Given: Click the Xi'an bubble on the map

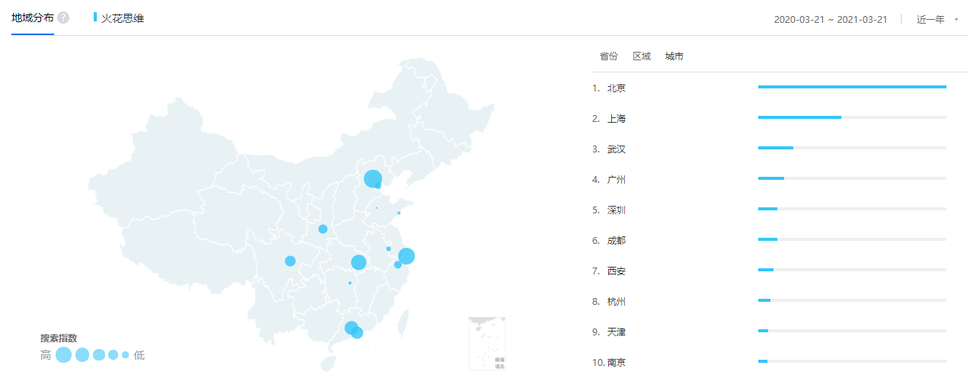Looking at the screenshot, I should point(323,229).
